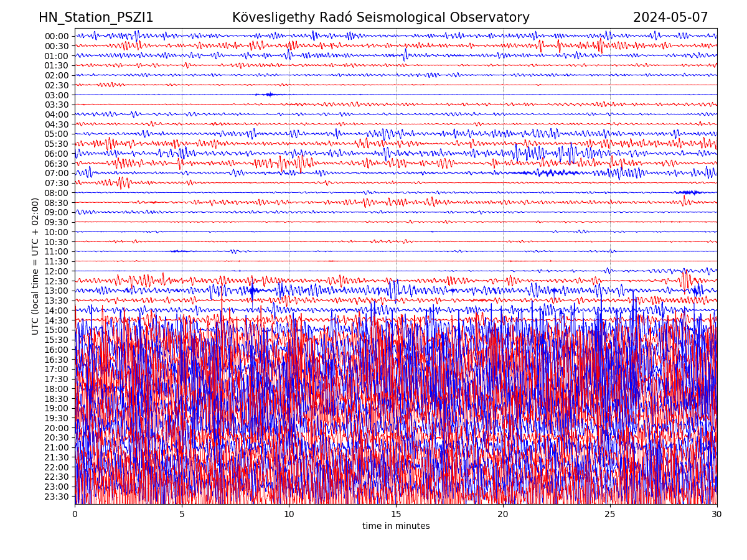Click the 15 minute axis tick
Image resolution: width=747 pixels, height=560 pixels.
pyautogui.click(x=396, y=515)
